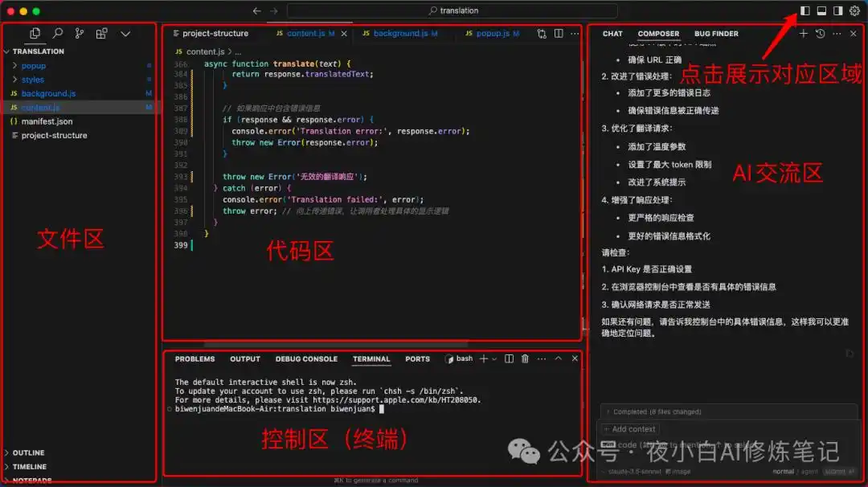Create a new terminal with the plus icon
Screen dimensions: 868x487
click(485, 358)
